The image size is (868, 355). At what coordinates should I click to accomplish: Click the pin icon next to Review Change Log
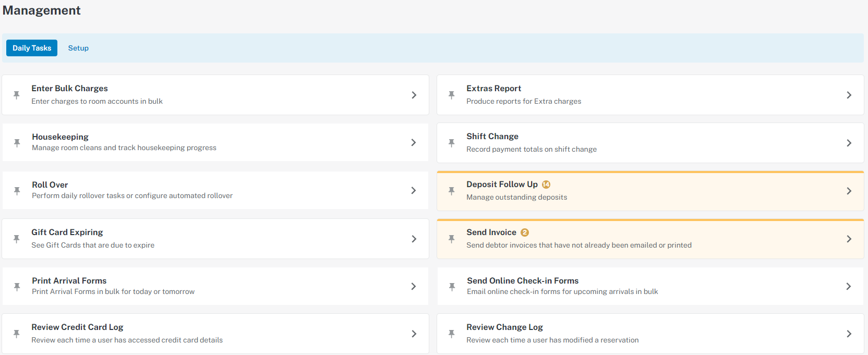[452, 334]
